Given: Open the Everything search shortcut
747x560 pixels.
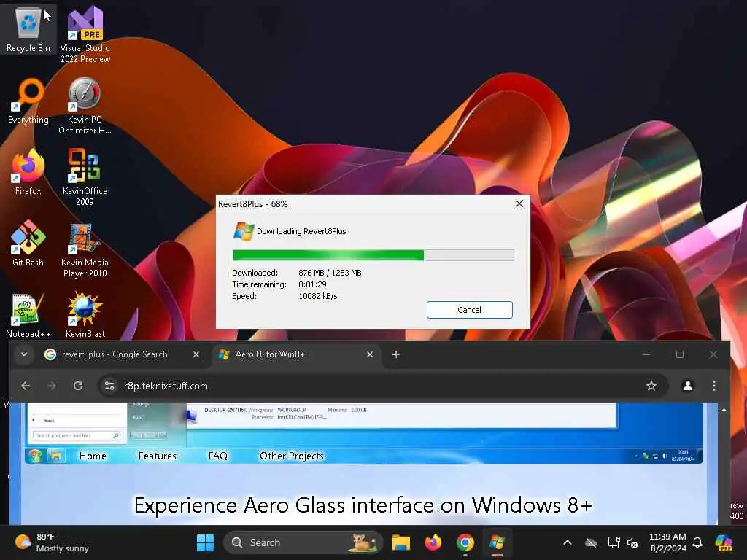Looking at the screenshot, I should [x=28, y=102].
